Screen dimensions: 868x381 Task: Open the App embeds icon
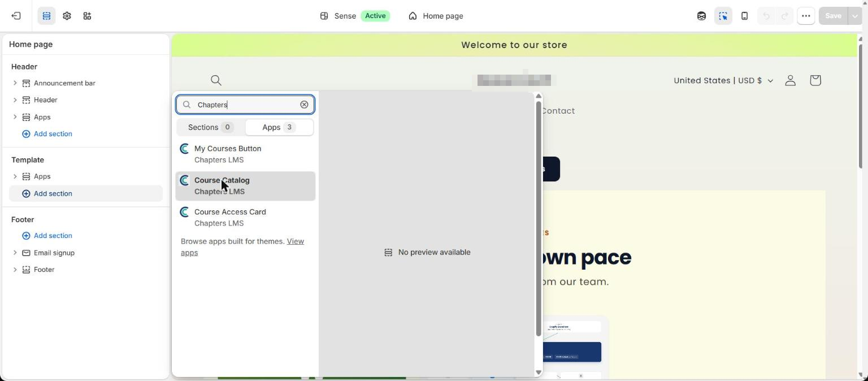point(87,16)
